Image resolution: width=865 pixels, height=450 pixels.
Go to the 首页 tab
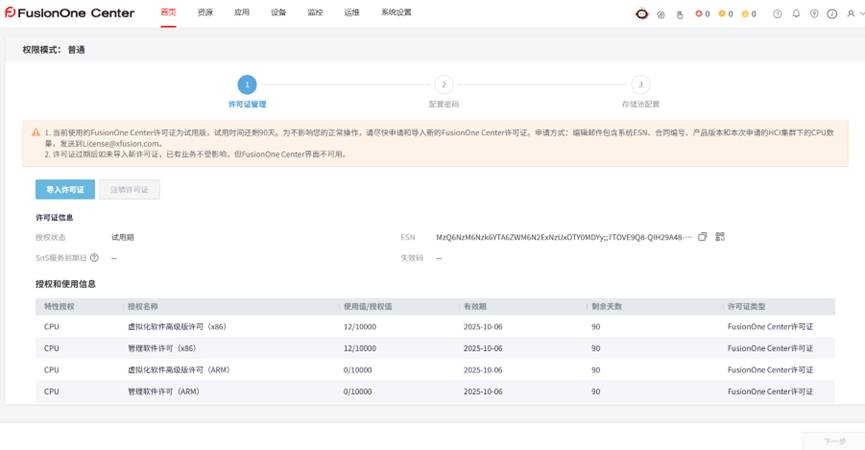coord(168,12)
